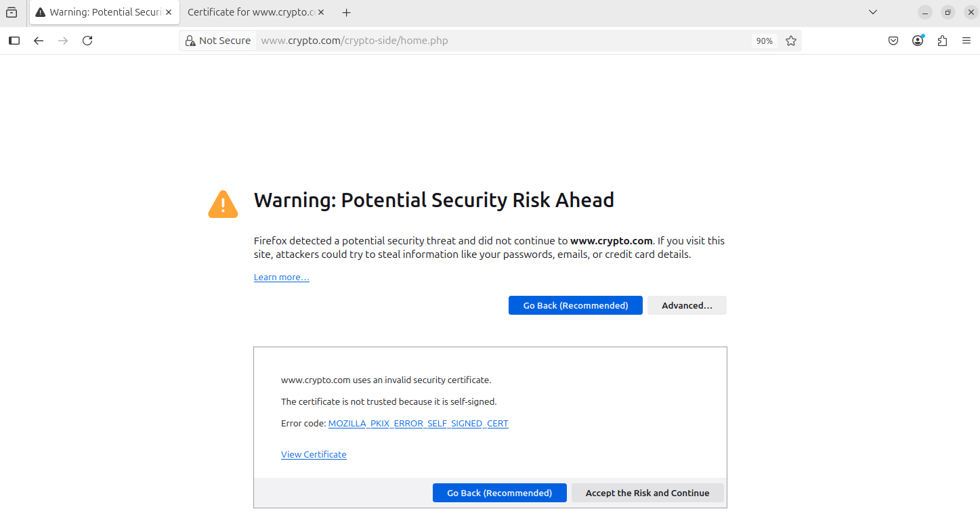The height and width of the screenshot is (530, 980).
Task: Open the Firefox account icon
Action: tap(918, 41)
